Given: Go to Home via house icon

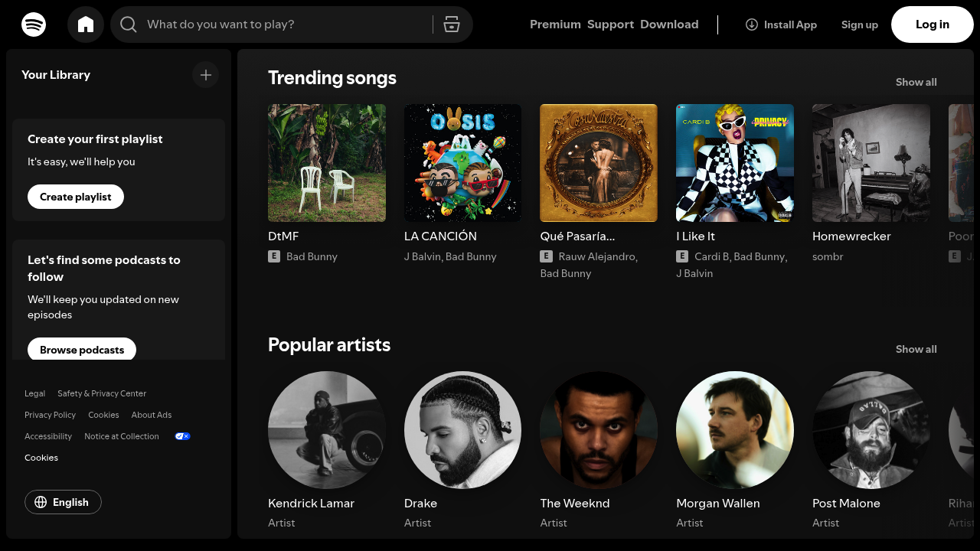Looking at the screenshot, I should (x=86, y=24).
